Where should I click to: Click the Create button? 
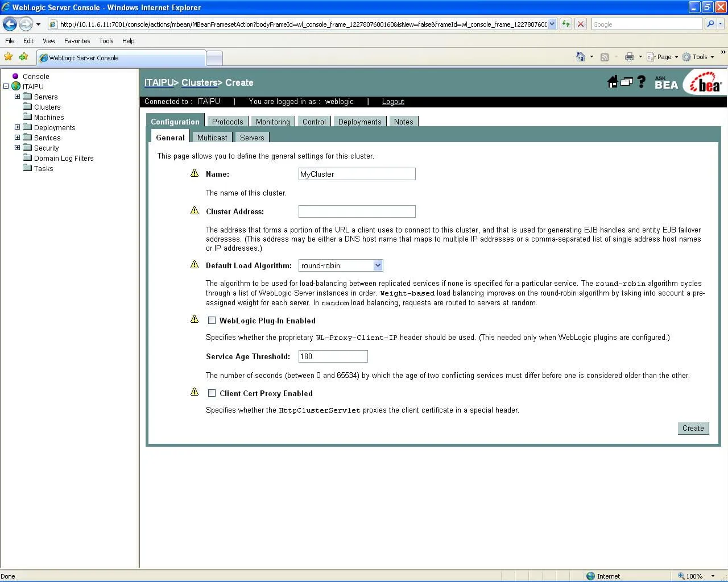[693, 428]
